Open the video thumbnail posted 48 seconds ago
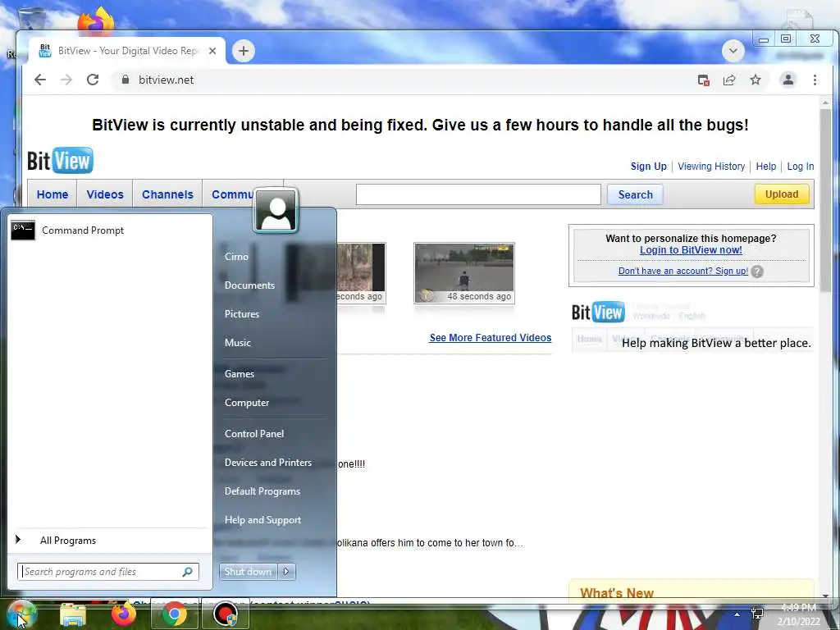The width and height of the screenshot is (840, 630). click(464, 272)
